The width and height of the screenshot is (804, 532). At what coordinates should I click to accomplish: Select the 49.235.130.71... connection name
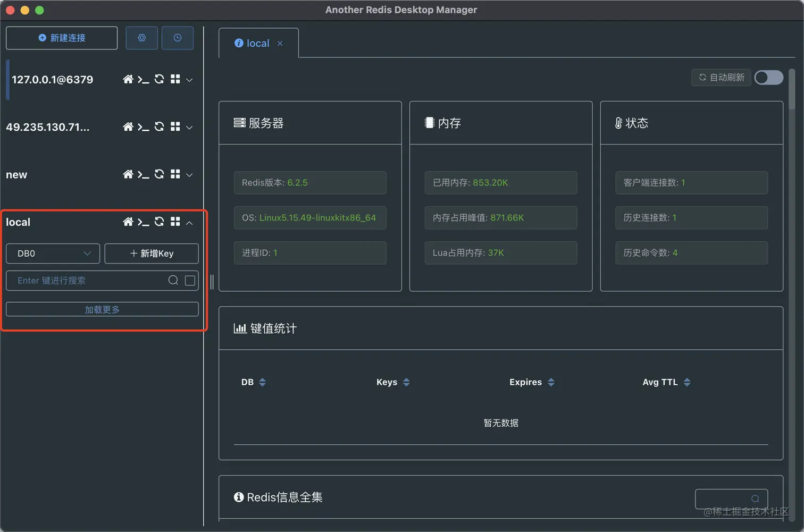[48, 127]
